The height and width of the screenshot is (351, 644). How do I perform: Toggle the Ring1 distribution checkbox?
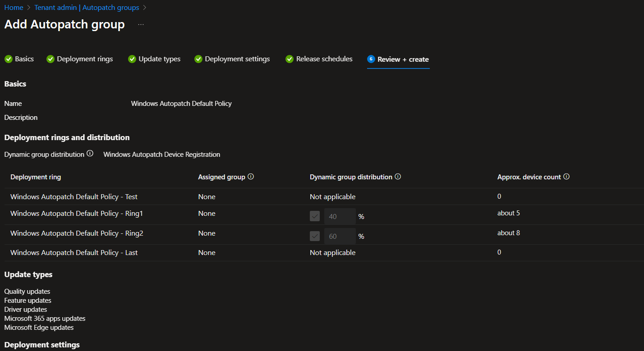[x=314, y=216]
